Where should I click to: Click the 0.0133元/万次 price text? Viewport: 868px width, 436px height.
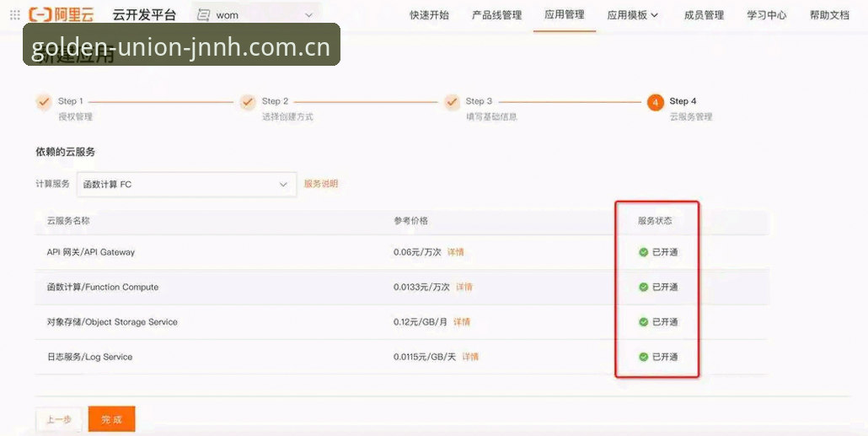[422, 287]
